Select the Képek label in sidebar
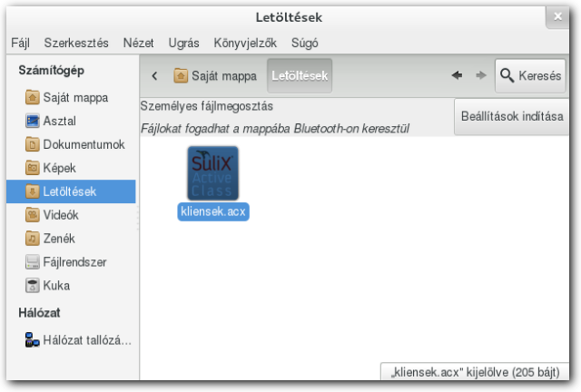 60,168
